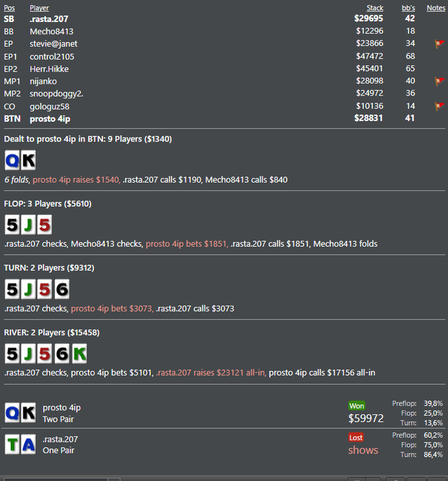Click the black 6 turn card
This screenshot has width=448, height=481.
[62, 289]
